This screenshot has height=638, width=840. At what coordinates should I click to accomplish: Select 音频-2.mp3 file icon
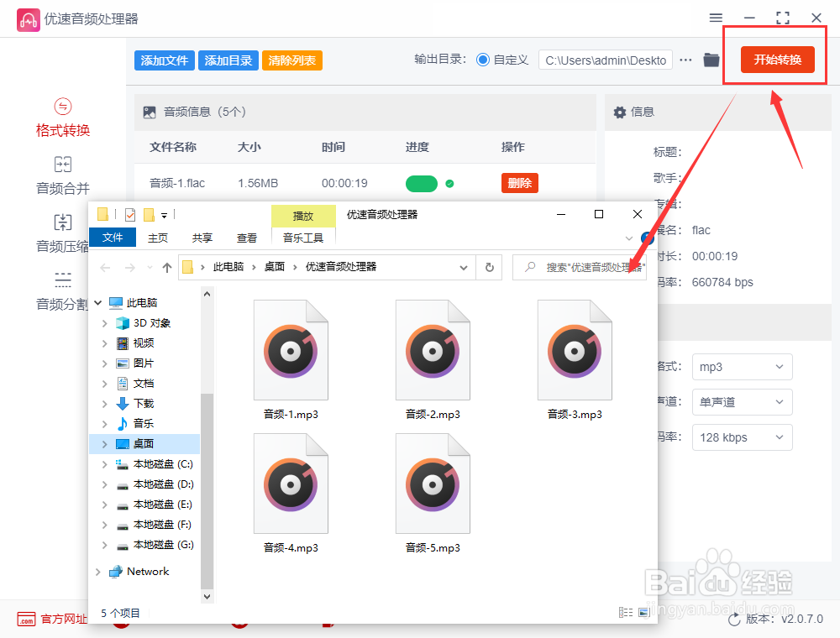point(433,350)
